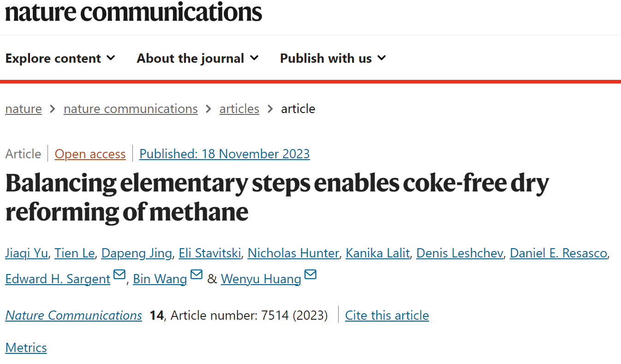This screenshot has width=621, height=364.
Task: Open the nature communications breadcrumb link
Action: tap(131, 109)
